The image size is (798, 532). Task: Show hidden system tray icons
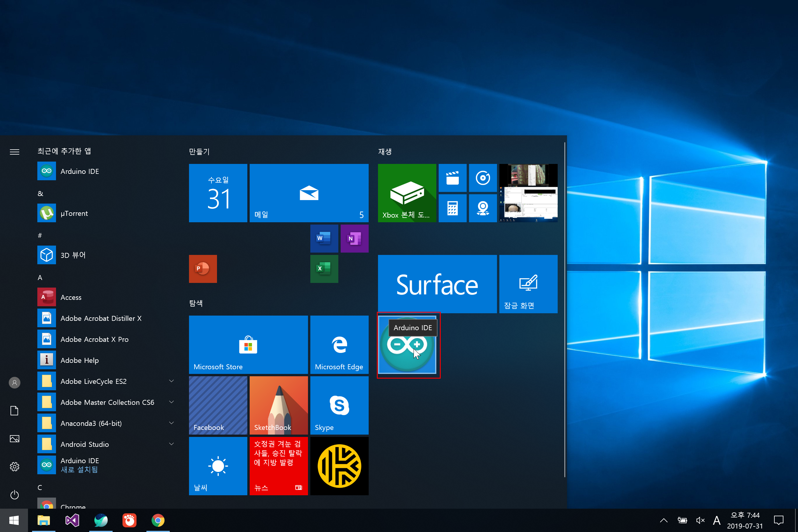point(664,520)
